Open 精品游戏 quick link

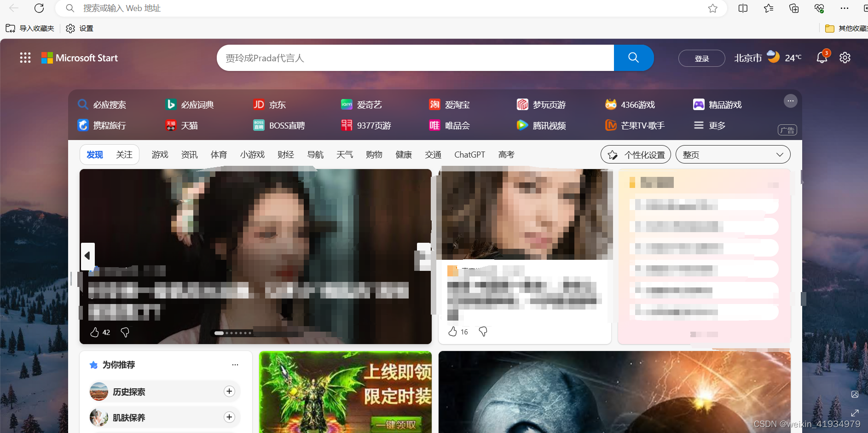click(x=718, y=105)
